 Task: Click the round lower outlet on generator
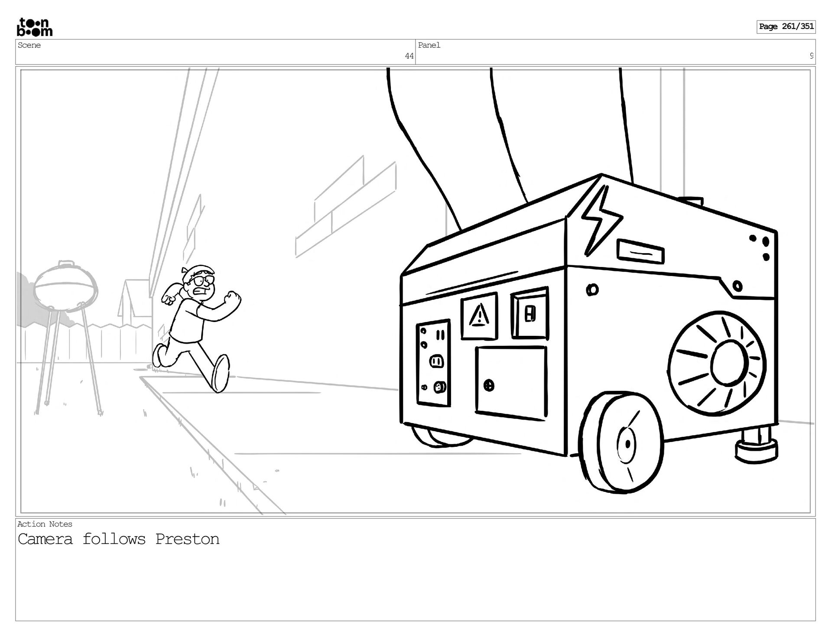[440, 387]
